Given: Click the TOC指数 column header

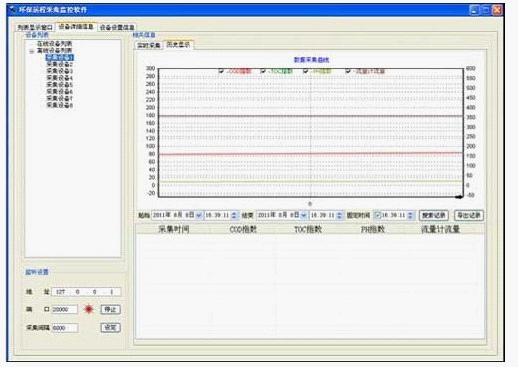Looking at the screenshot, I should click(308, 229).
